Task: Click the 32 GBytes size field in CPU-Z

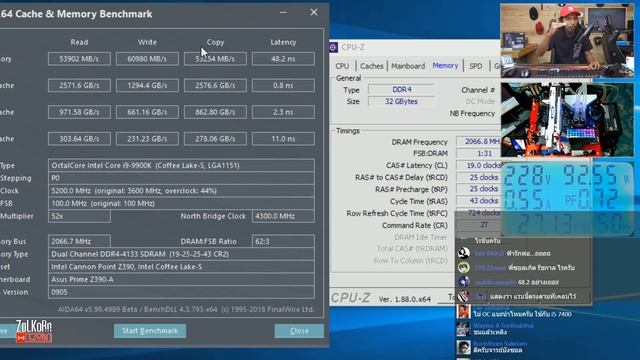Action: click(402, 101)
